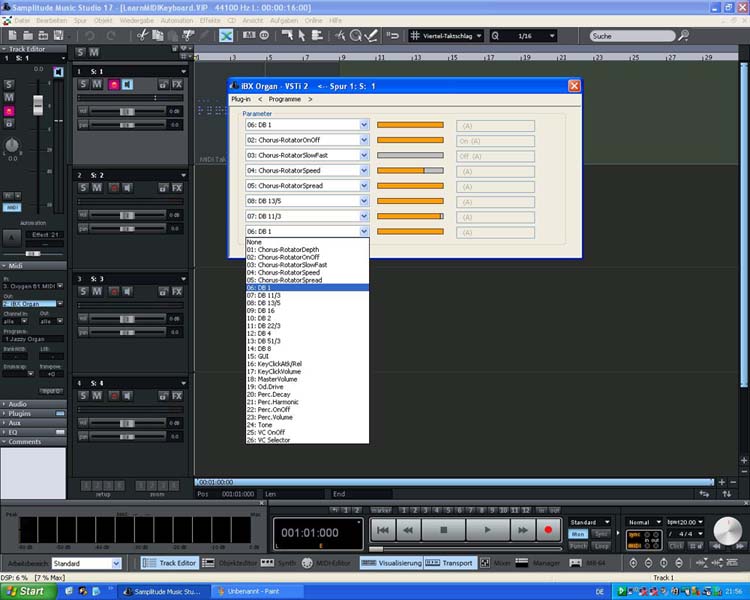Screen dimensions: 750x600
Task: Click the metronome Click button near tempo
Action: coord(675,546)
